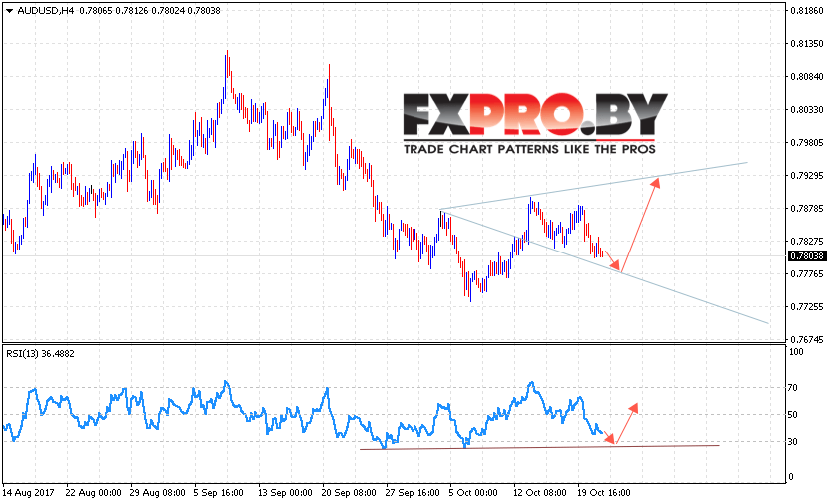Click the 14 Aug 2017 date label

29,493
